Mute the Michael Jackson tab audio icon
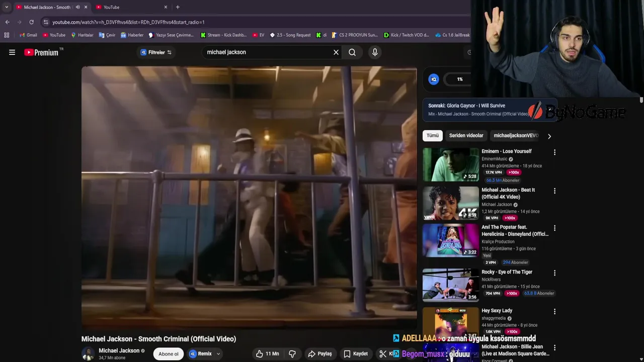This screenshot has height=362, width=644. coord(77,7)
